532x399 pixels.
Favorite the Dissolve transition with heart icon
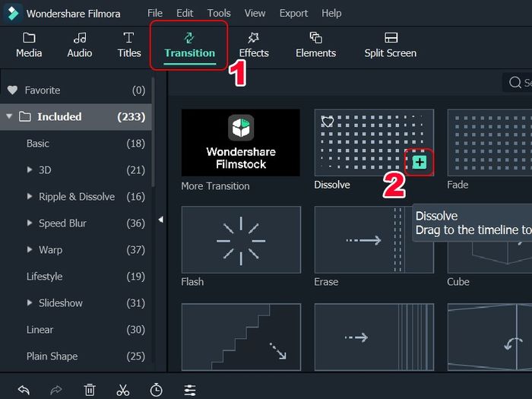click(x=328, y=122)
